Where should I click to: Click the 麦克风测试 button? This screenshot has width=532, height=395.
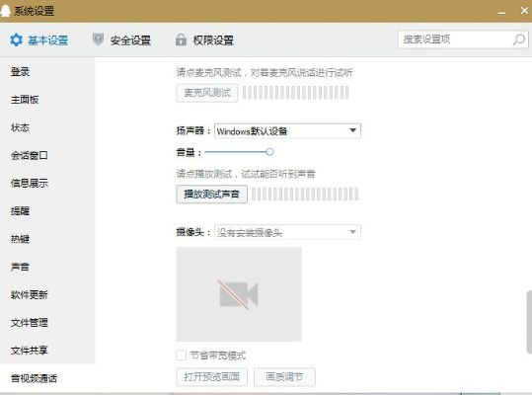point(207,93)
